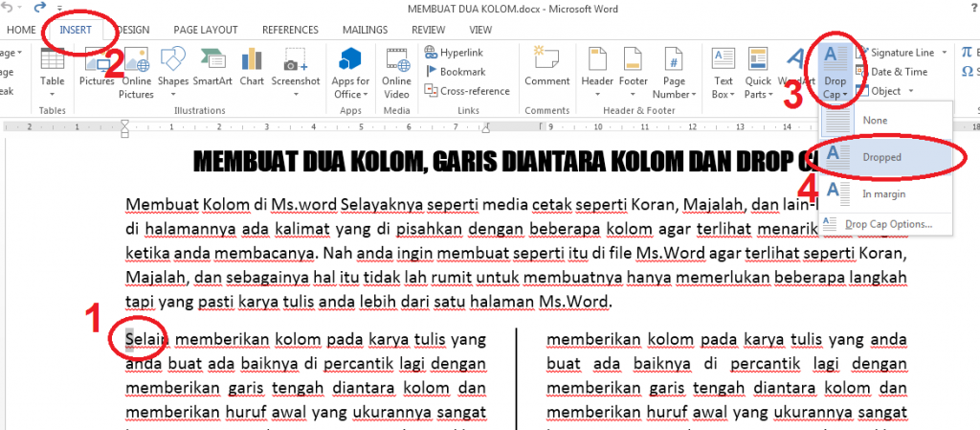The image size is (980, 430).
Task: Click the Drop Cap button
Action: [835, 74]
